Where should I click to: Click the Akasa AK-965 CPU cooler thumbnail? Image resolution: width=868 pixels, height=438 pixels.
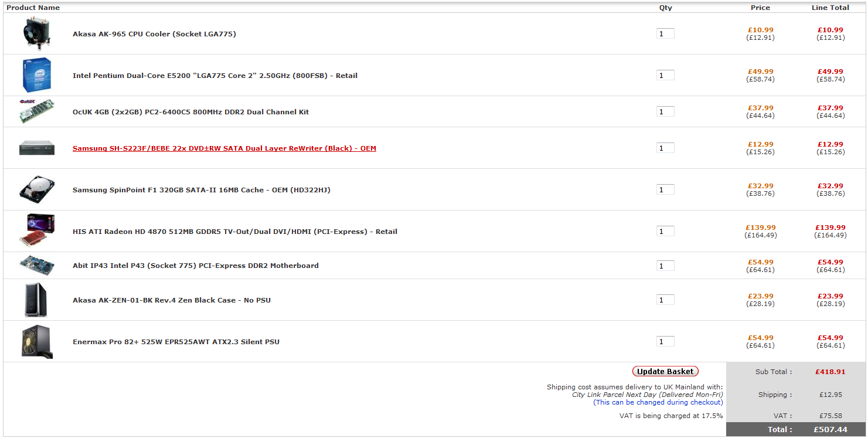tap(37, 33)
